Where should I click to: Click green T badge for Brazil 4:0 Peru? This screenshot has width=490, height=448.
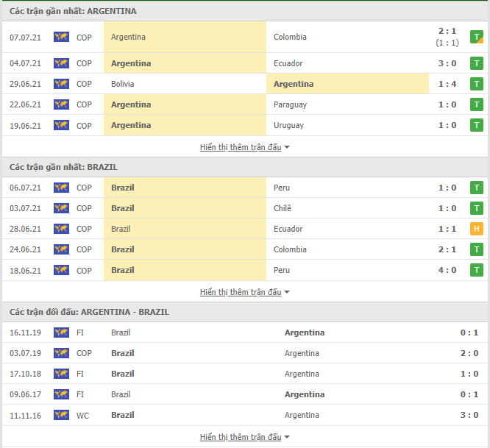point(477,270)
